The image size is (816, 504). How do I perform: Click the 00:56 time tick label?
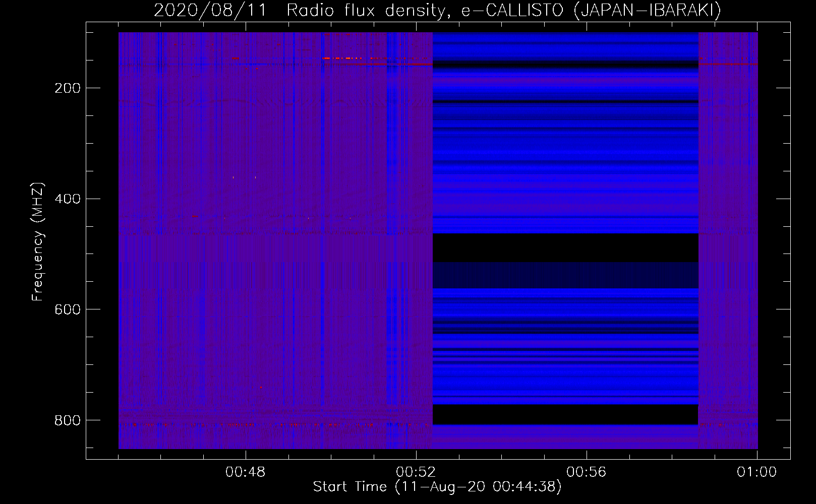click(x=587, y=472)
